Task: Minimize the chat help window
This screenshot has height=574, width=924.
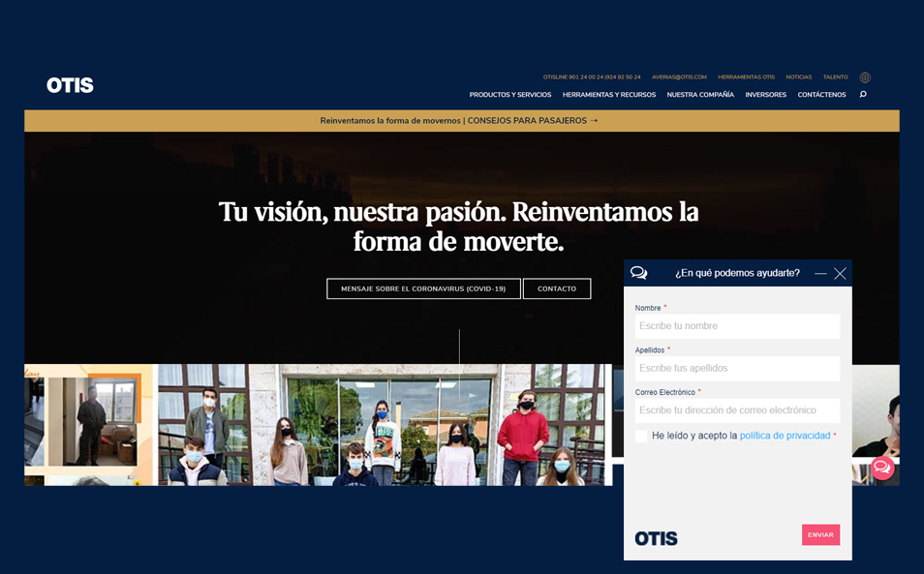Action: [x=820, y=274]
